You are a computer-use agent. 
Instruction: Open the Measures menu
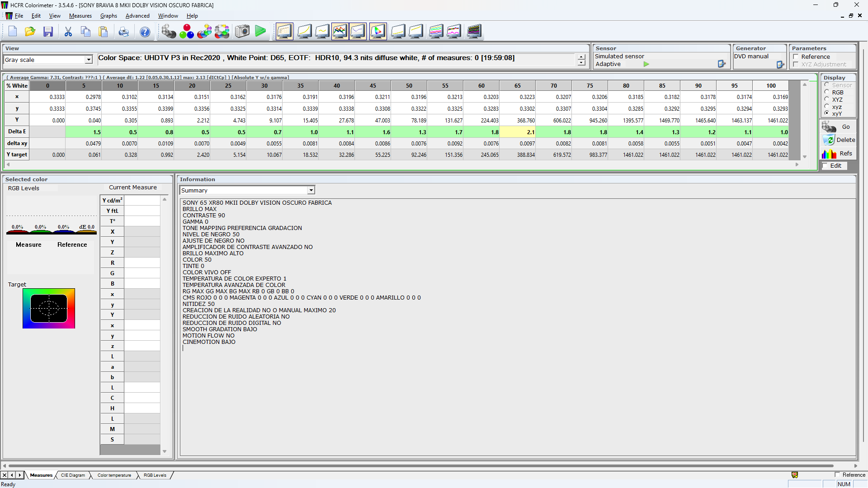pyautogui.click(x=80, y=16)
